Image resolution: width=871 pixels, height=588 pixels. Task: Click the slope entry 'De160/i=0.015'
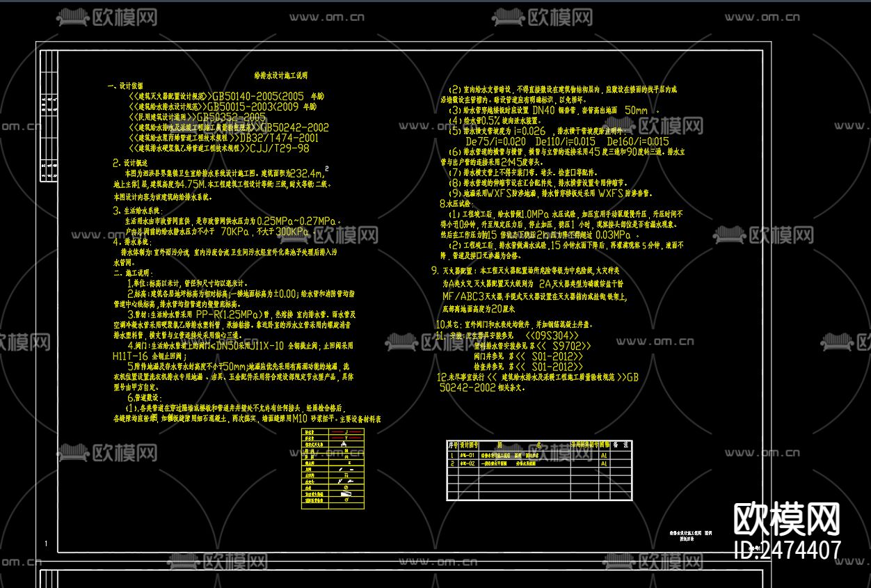point(638,141)
